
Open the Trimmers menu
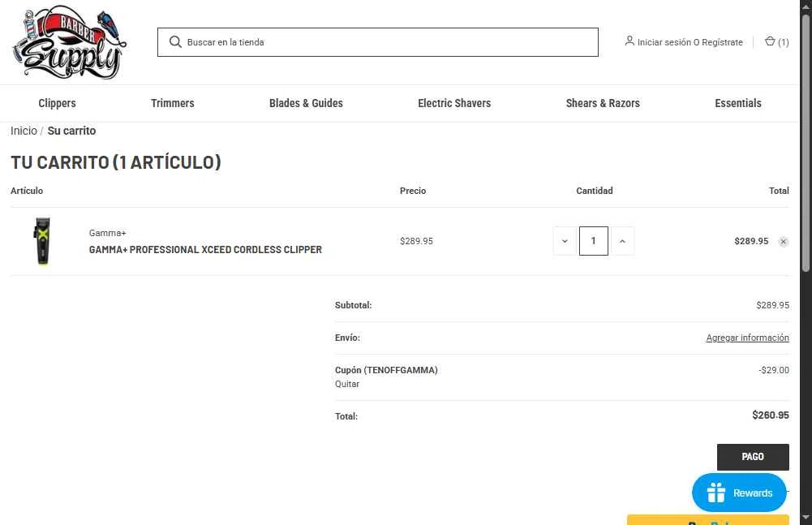(x=173, y=103)
